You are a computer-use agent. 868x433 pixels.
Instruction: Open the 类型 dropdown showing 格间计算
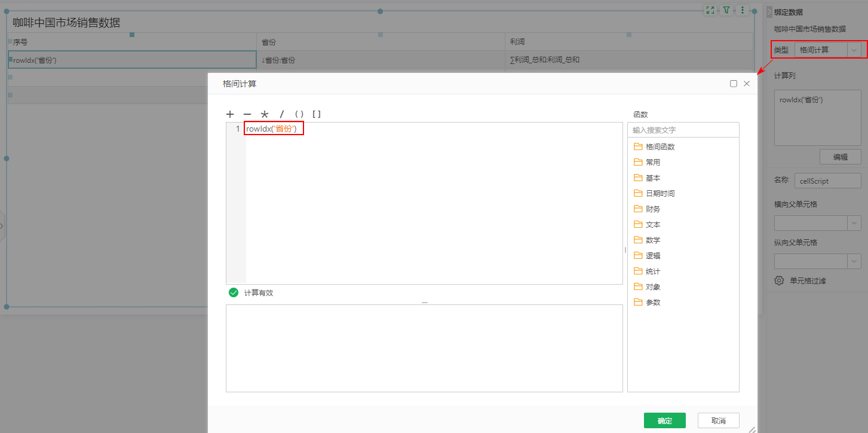point(828,50)
